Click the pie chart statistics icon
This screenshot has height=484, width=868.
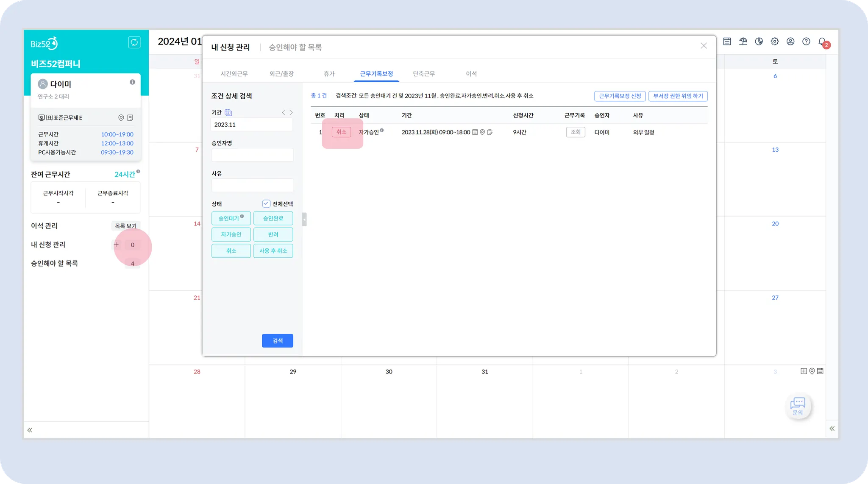pos(759,42)
